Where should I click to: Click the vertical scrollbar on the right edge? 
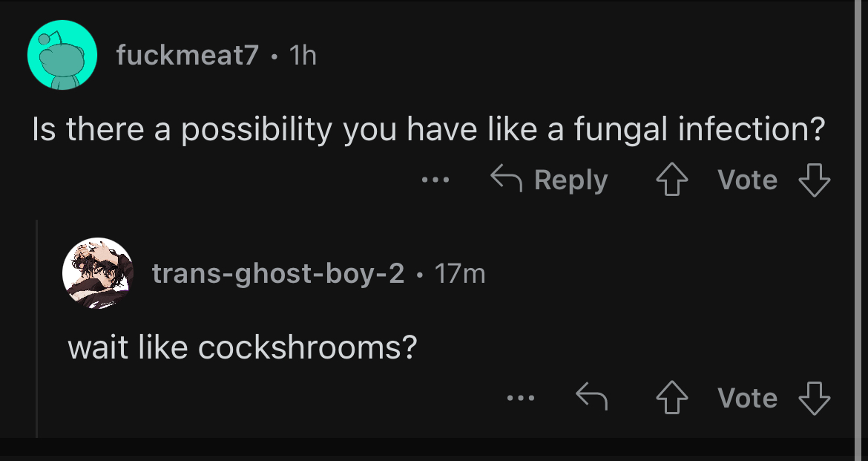(858, 230)
